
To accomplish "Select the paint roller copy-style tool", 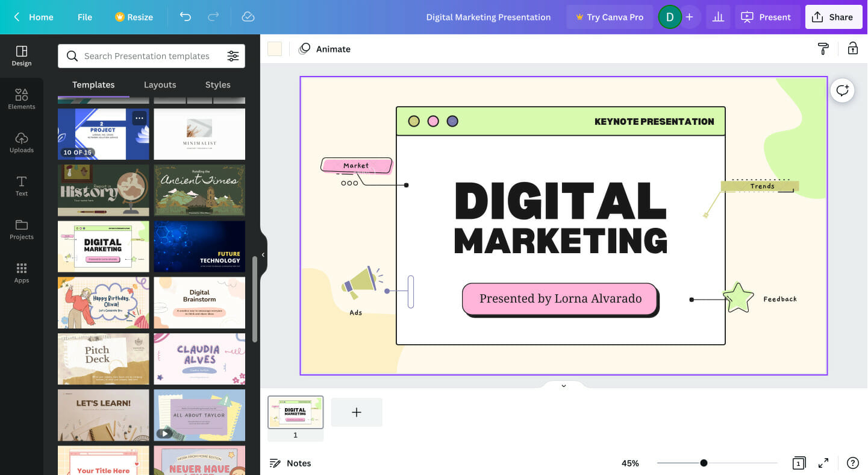I will [x=823, y=49].
